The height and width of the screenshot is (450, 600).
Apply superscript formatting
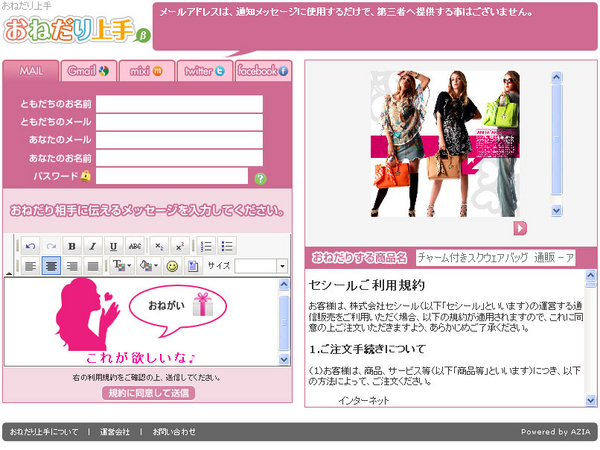tap(180, 246)
